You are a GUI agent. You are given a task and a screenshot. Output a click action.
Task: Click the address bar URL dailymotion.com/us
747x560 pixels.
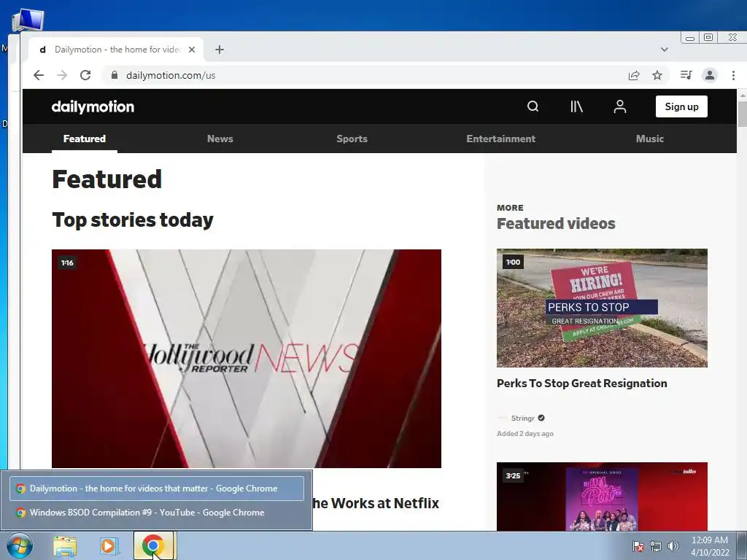coord(171,75)
